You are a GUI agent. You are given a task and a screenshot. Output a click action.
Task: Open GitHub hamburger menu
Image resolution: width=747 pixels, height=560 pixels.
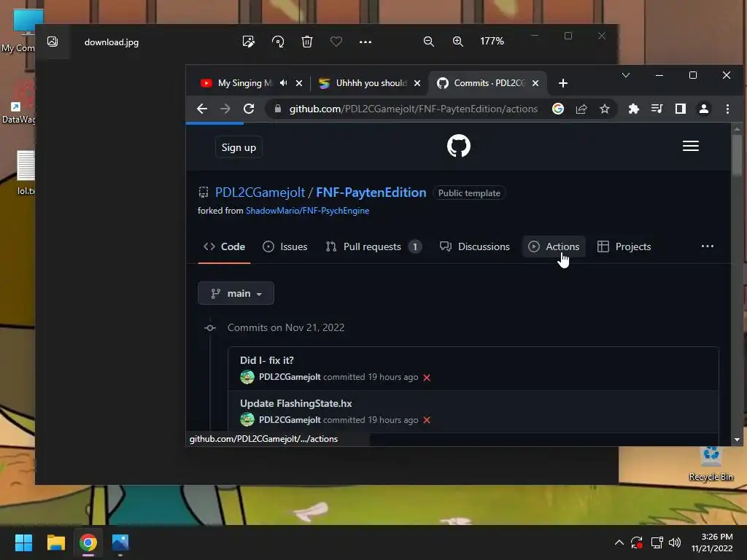[x=691, y=146]
